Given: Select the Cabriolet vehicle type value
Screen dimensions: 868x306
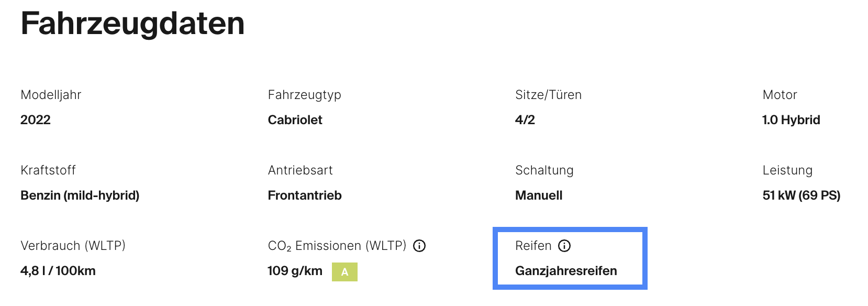Looking at the screenshot, I should 295,120.
